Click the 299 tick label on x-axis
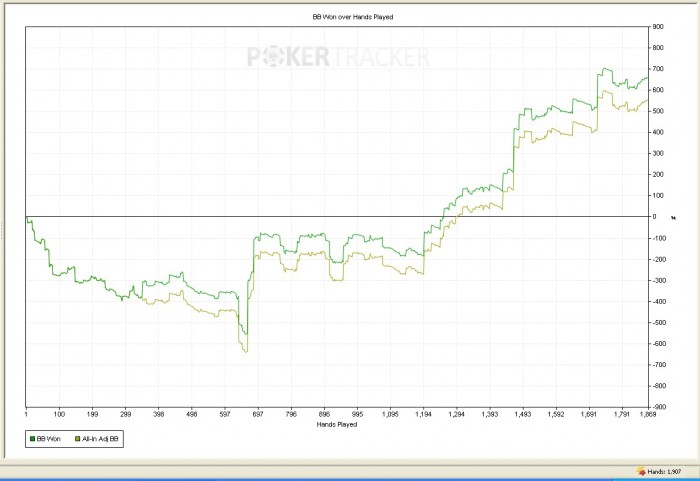Image resolution: width=700 pixels, height=481 pixels. [x=125, y=414]
